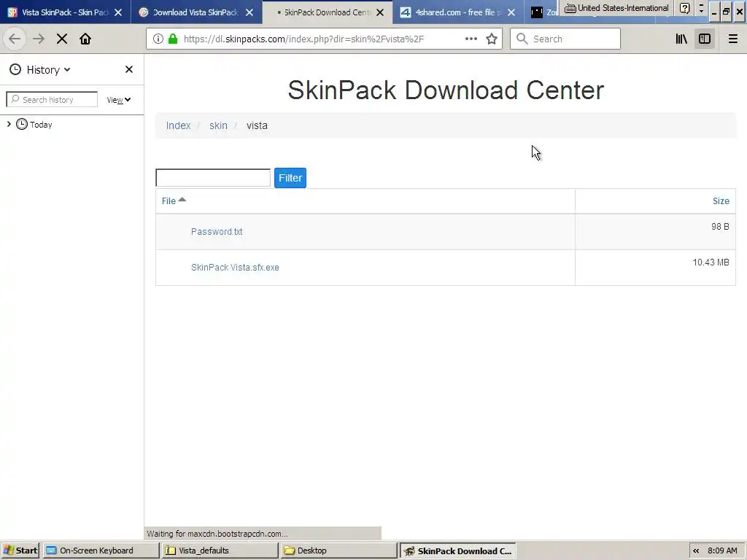Open page actions three-dots menu
Viewport: 747px width, 560px height.
pyautogui.click(x=471, y=39)
